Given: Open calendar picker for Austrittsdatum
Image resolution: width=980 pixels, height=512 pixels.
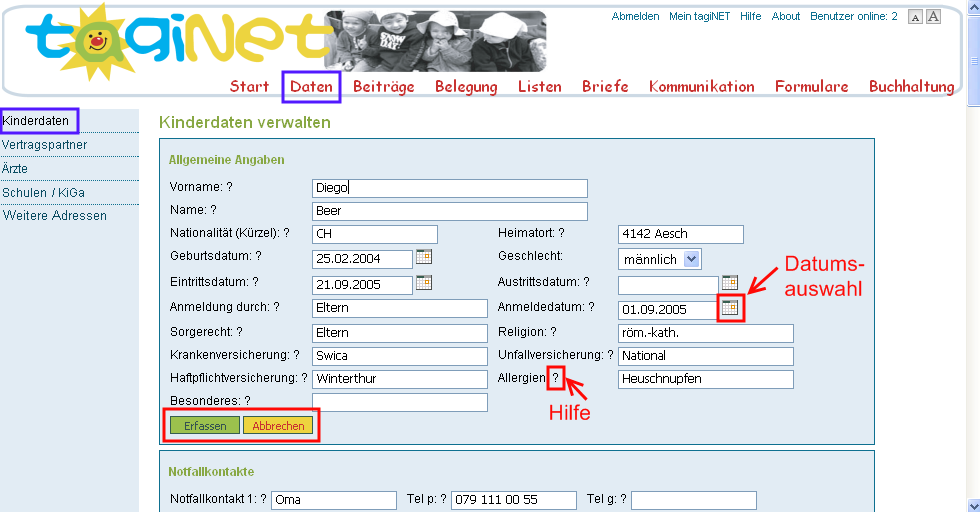Looking at the screenshot, I should point(730,283).
